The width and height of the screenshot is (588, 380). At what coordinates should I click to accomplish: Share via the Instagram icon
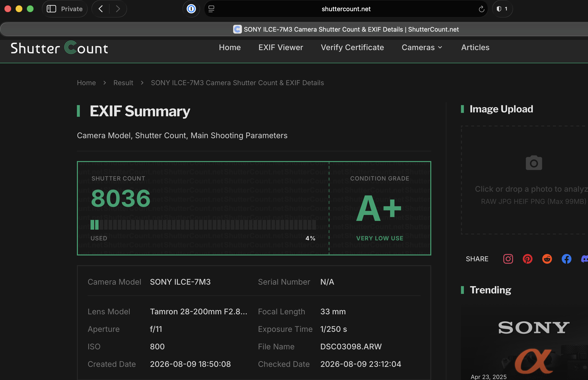508,259
